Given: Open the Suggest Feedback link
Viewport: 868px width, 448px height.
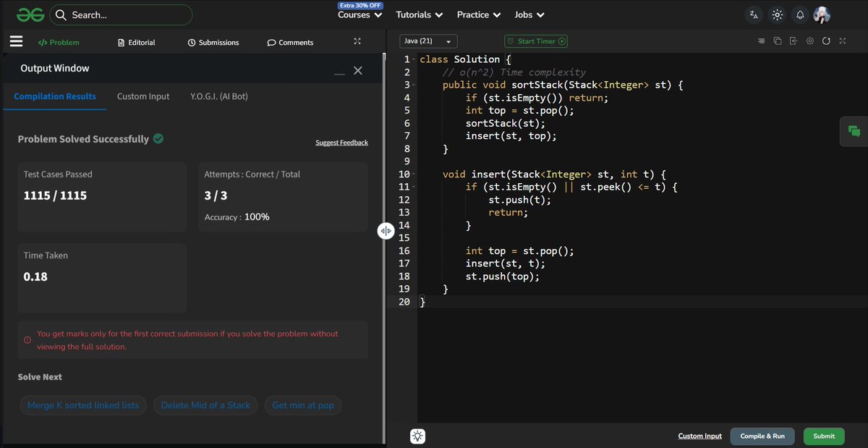Looking at the screenshot, I should pyautogui.click(x=341, y=143).
